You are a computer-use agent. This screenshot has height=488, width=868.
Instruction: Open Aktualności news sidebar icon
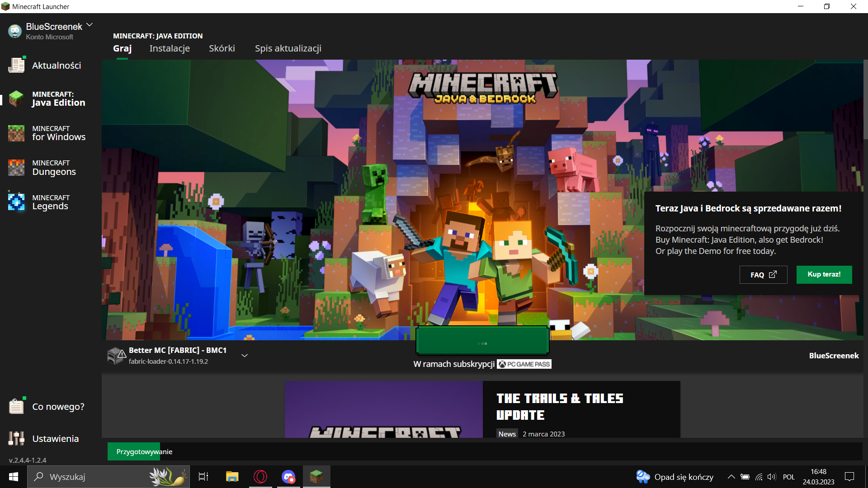(16, 66)
